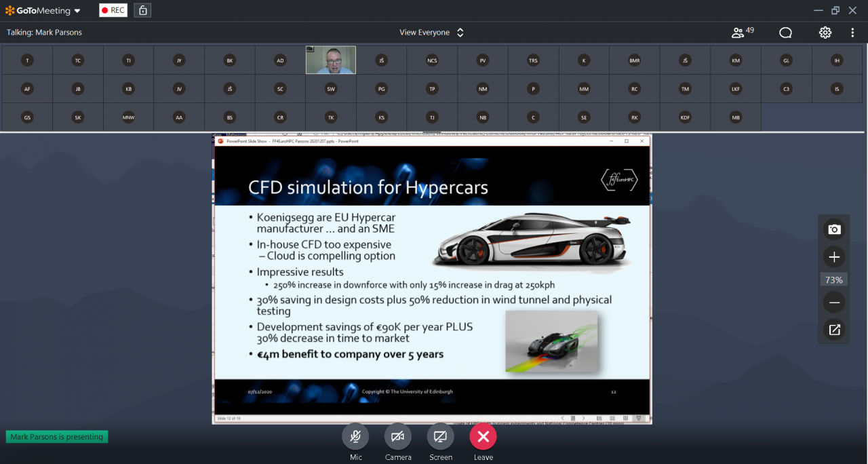Select participant tile KB
Viewport: 868px width, 464px height.
pyautogui.click(x=128, y=89)
